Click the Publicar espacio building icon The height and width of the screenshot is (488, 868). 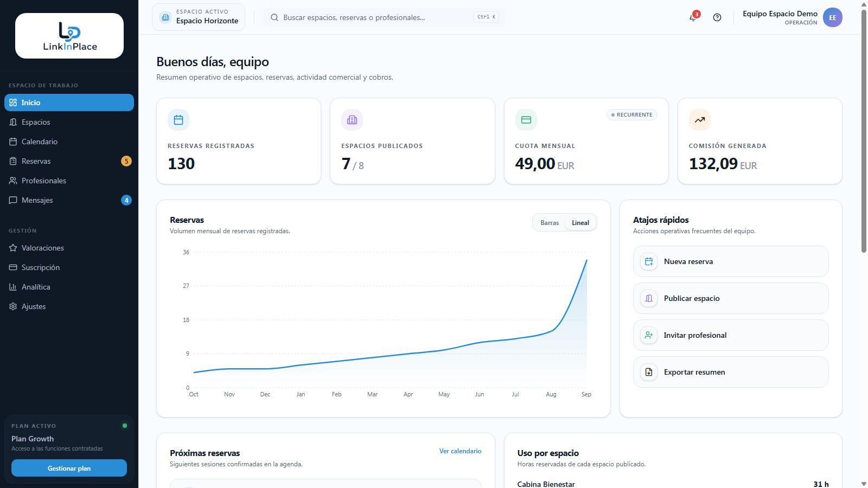(649, 298)
